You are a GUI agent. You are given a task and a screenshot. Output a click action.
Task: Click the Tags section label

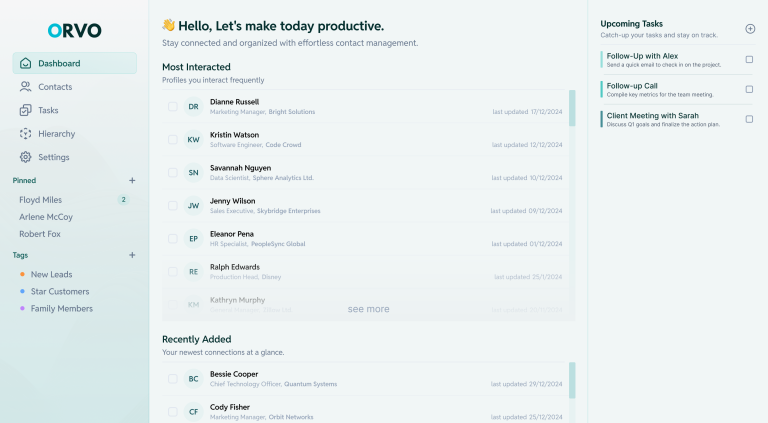[21, 255]
